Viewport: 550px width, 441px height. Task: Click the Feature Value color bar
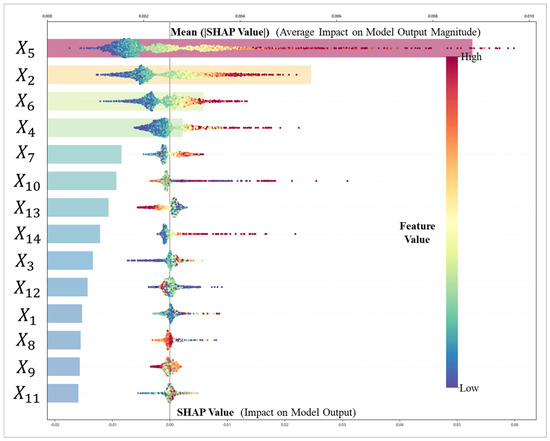point(452,222)
